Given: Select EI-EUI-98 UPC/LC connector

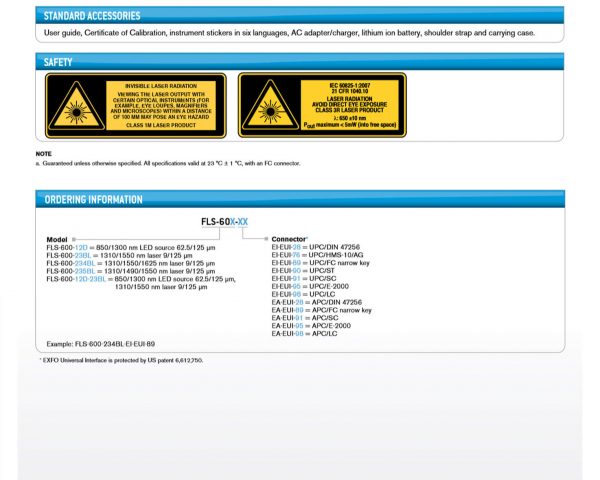Looking at the screenshot, I should pyautogui.click(x=303, y=294).
